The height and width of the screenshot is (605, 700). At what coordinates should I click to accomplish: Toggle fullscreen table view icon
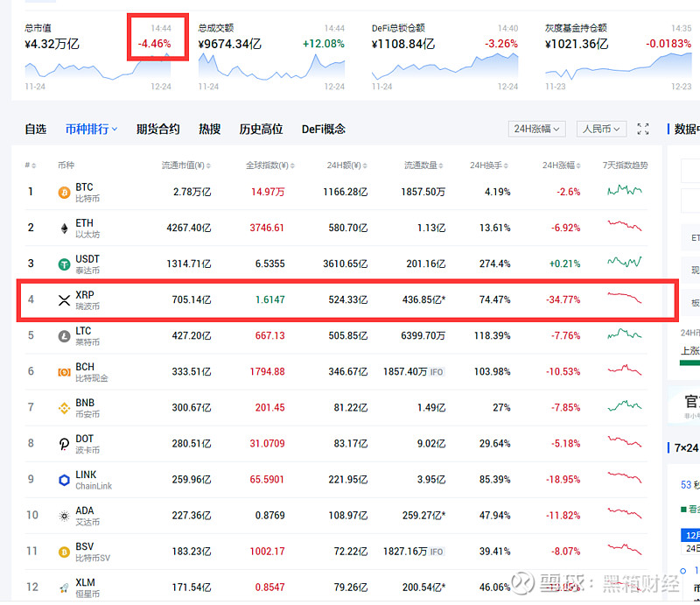coord(643,129)
